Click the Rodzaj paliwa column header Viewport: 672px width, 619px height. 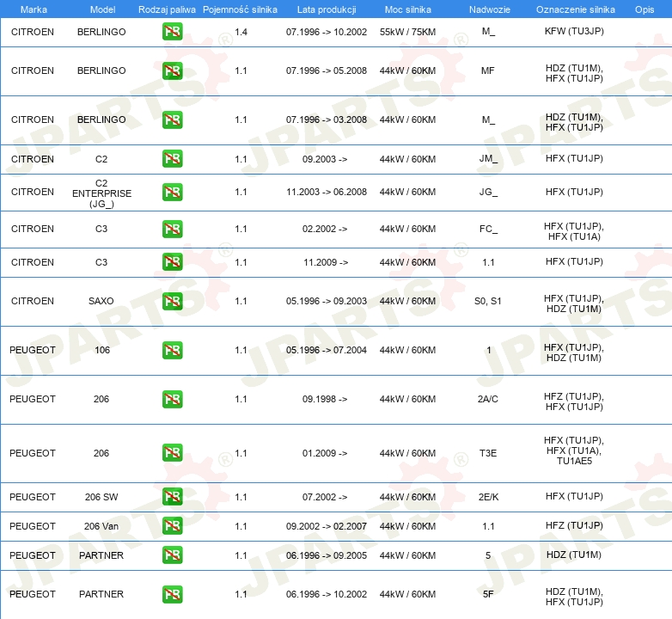[168, 9]
